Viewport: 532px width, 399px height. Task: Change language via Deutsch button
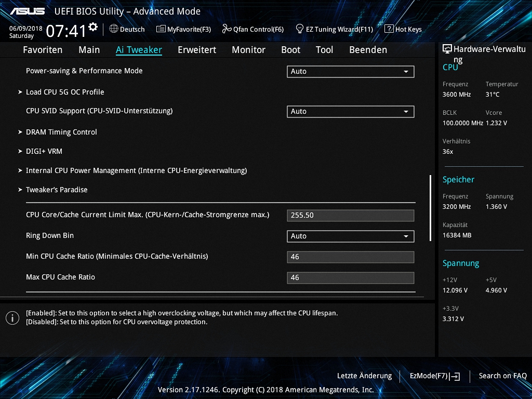click(127, 29)
